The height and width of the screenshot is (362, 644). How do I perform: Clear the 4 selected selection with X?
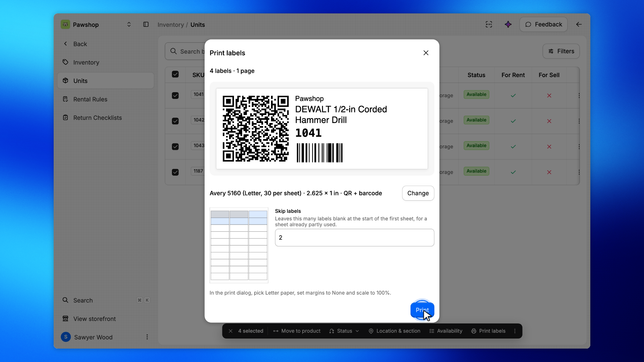(230, 331)
